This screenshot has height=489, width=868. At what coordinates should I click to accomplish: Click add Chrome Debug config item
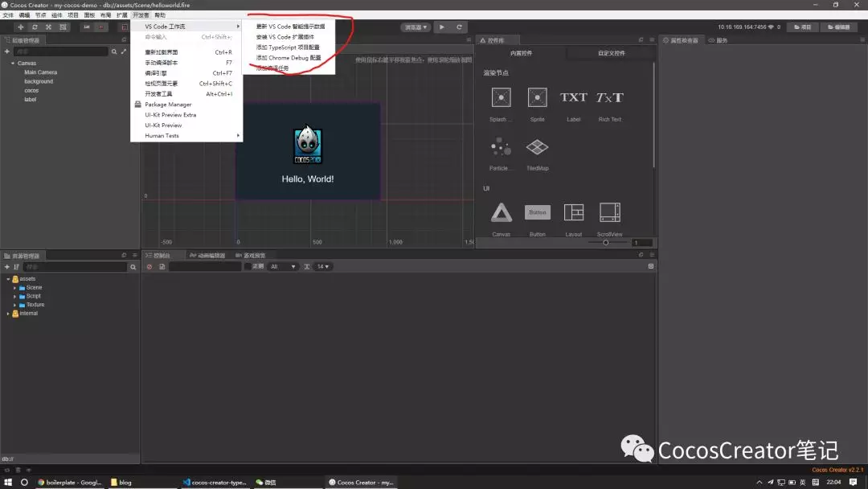coord(288,58)
